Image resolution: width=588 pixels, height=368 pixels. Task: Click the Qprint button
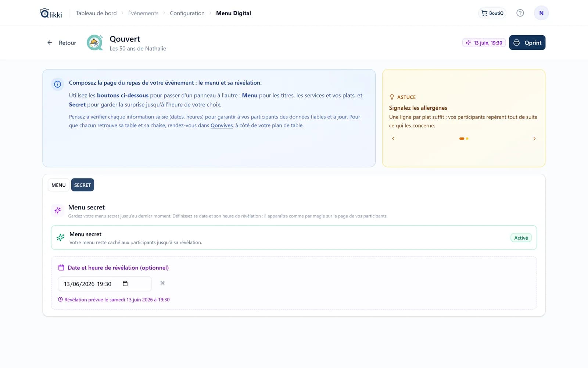527,43
